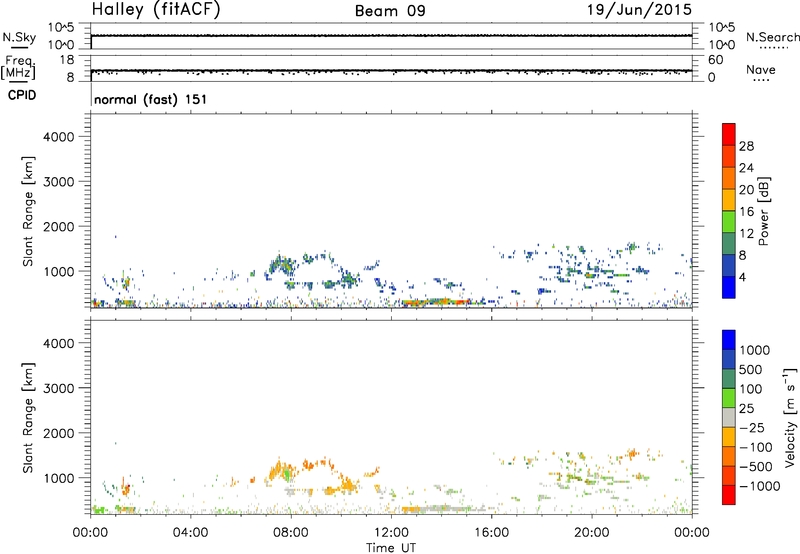The width and height of the screenshot is (800, 554).
Task: Click the 'Slant Range [km]' label of power panel
Action: pos(28,211)
